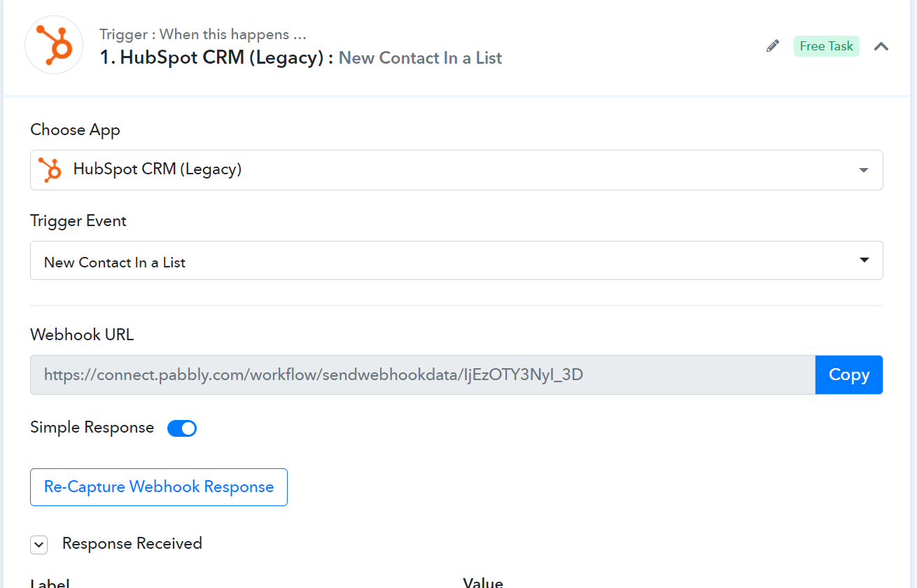Screen dimensions: 917x588
Task: Open the Trigger Event dropdown arrow
Action: [x=864, y=260]
